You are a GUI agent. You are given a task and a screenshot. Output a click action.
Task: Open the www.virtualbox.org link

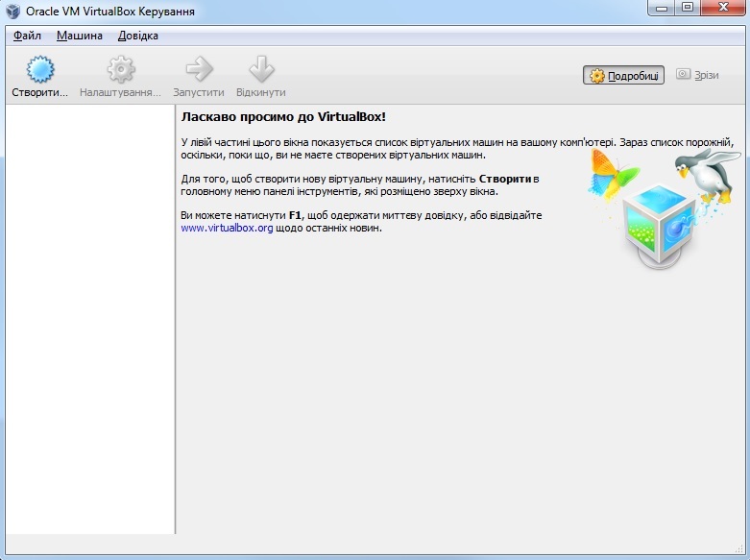tap(227, 228)
